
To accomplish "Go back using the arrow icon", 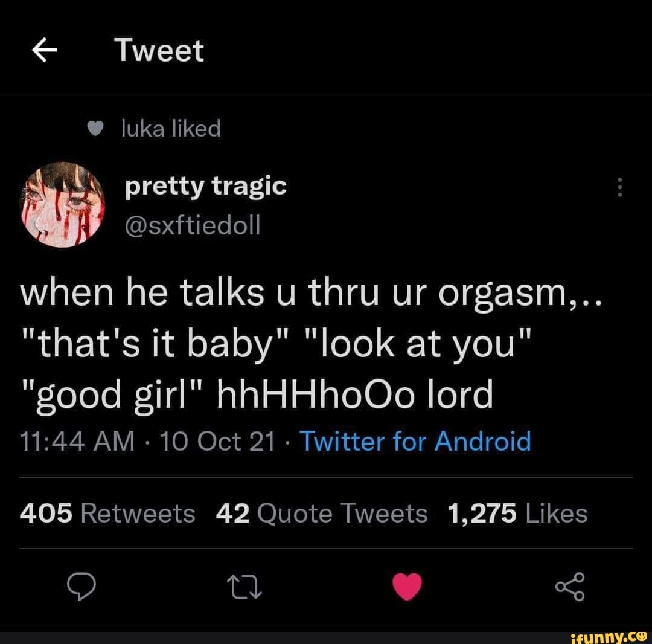I will (x=45, y=50).
